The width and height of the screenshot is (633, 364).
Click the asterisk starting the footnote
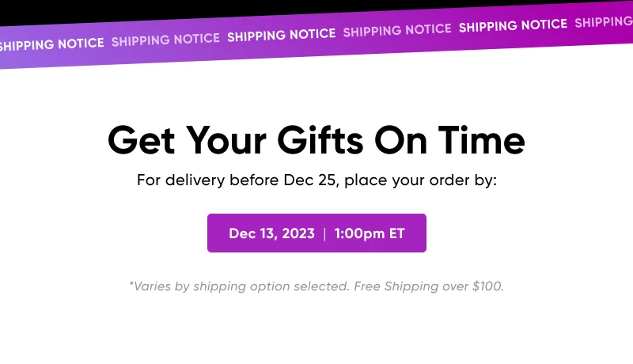coord(131,285)
